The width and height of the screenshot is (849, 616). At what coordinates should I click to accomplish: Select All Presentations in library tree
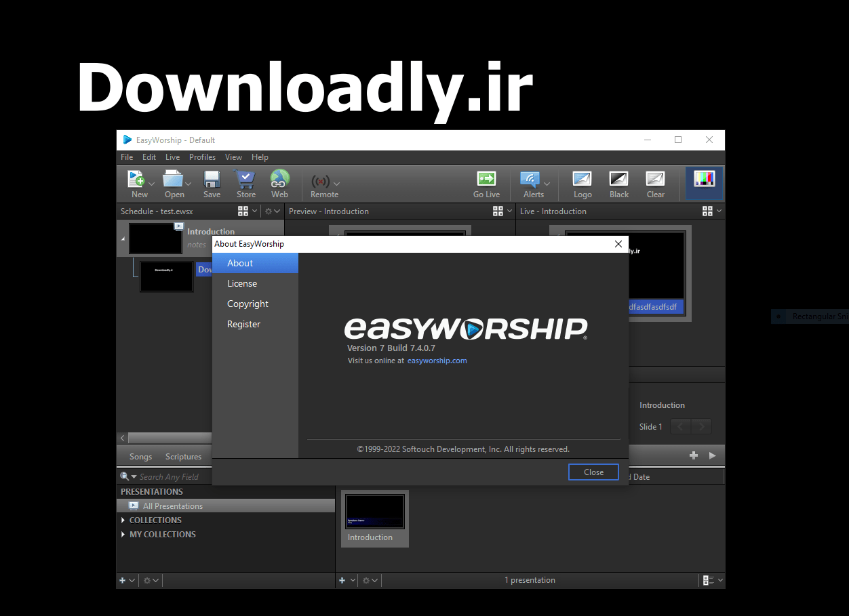click(226, 506)
